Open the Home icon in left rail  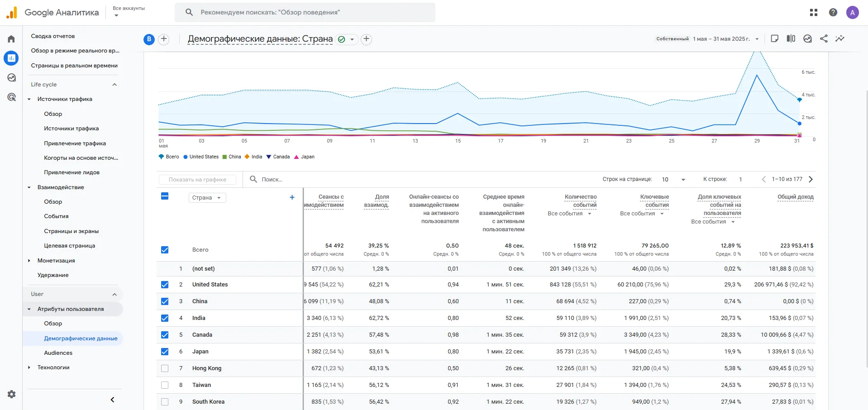click(11, 39)
